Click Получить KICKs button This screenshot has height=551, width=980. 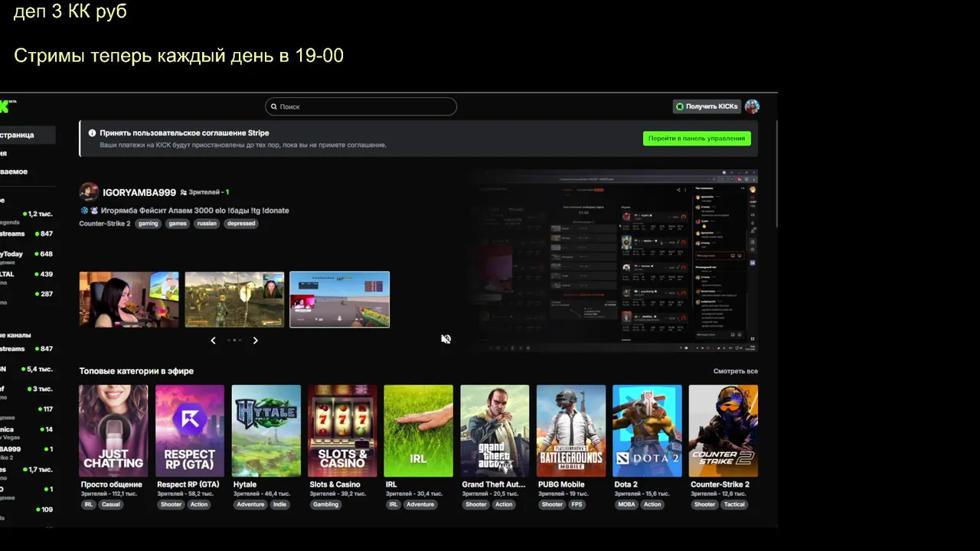pos(706,106)
